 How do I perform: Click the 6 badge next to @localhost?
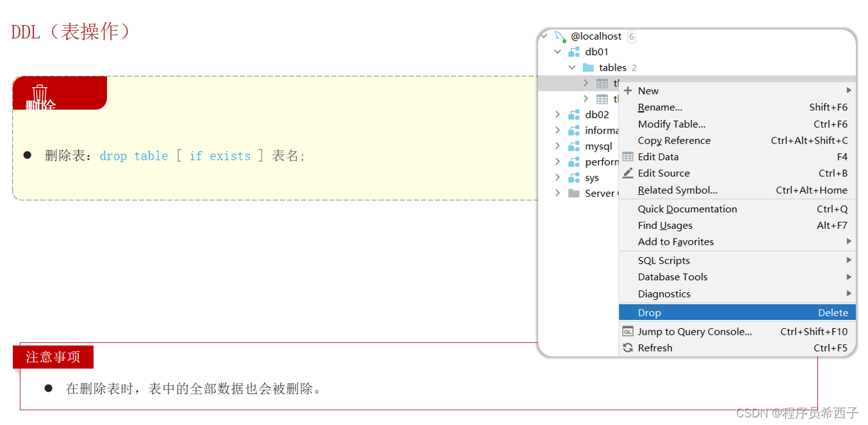coord(632,37)
